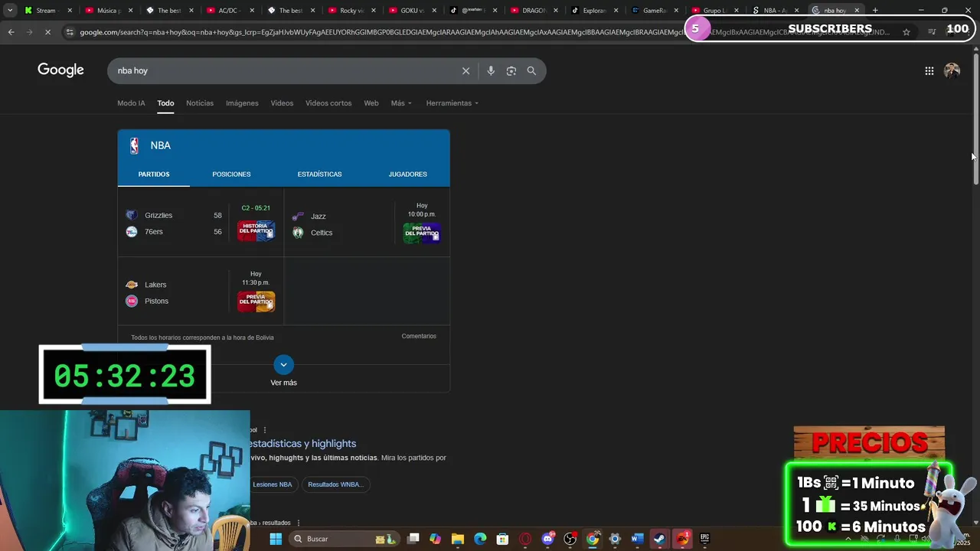Click the Grizzlies team row

click(174, 216)
